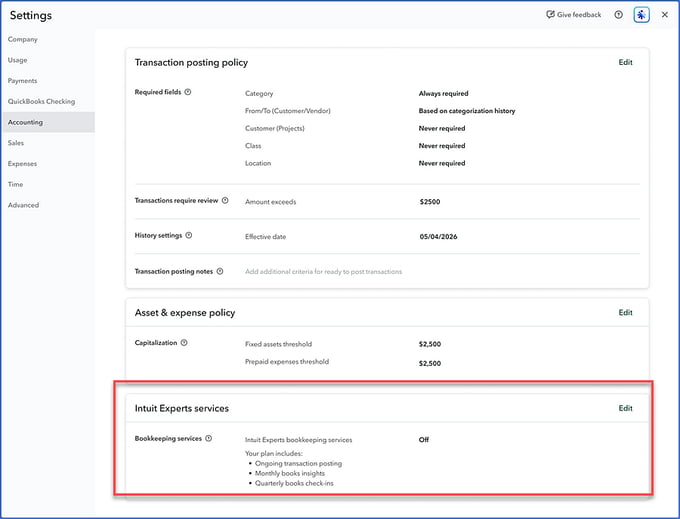Click the Off status for bookkeeping services
This screenshot has width=680, height=519.
tap(424, 440)
